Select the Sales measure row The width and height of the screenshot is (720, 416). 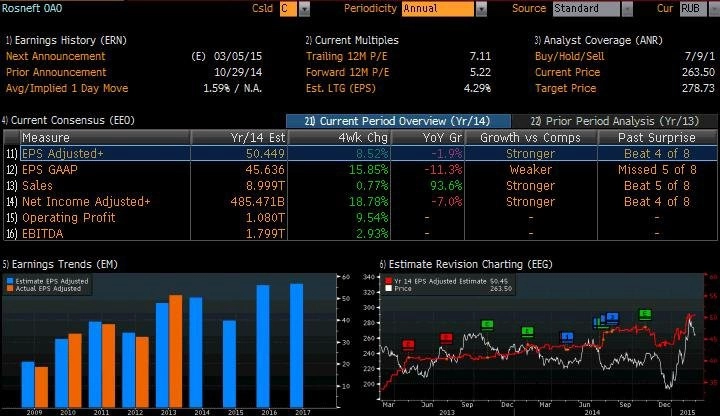(x=360, y=186)
